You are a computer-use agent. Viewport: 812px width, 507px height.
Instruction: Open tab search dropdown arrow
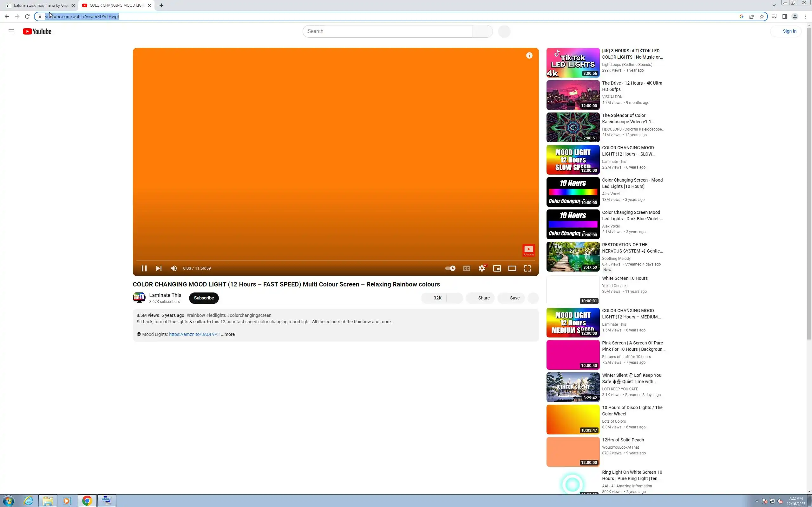774,5
